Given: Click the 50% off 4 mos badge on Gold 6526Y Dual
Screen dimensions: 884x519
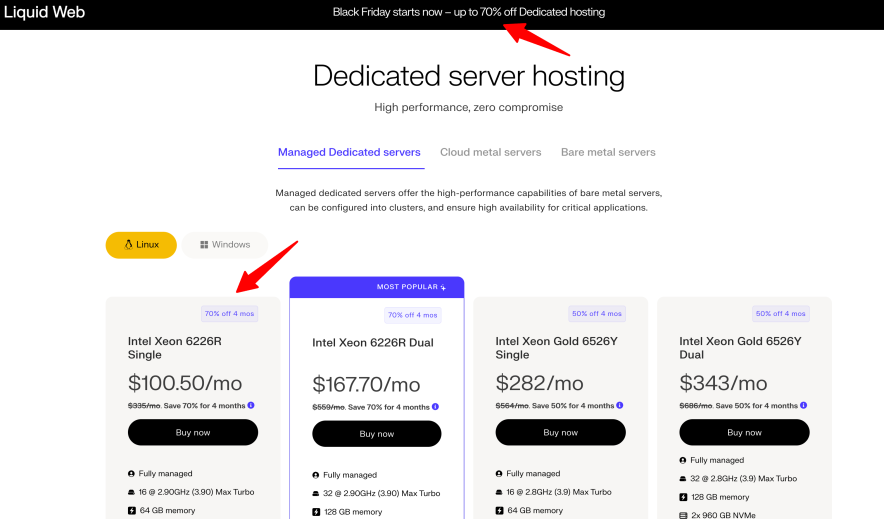Looking at the screenshot, I should (781, 313).
